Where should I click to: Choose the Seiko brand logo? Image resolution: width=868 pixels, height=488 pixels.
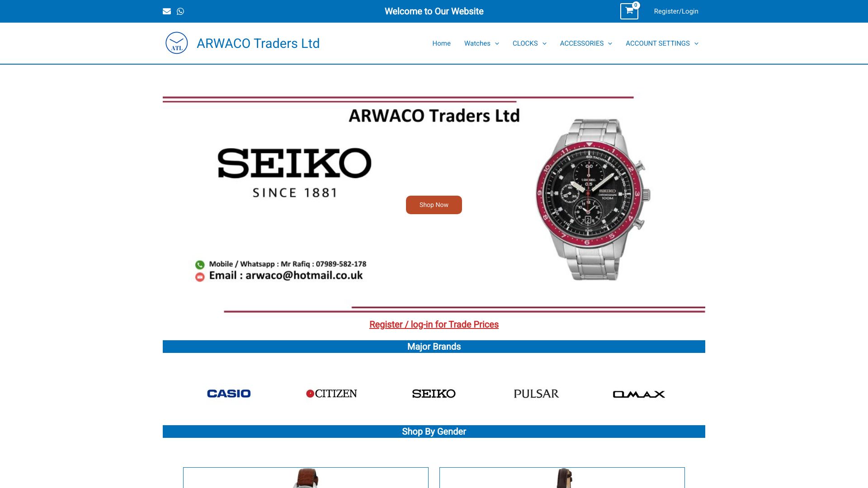coord(434,394)
